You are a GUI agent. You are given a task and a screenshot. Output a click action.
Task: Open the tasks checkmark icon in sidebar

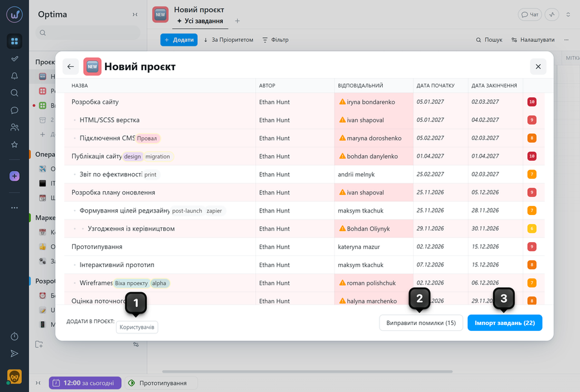(x=14, y=59)
